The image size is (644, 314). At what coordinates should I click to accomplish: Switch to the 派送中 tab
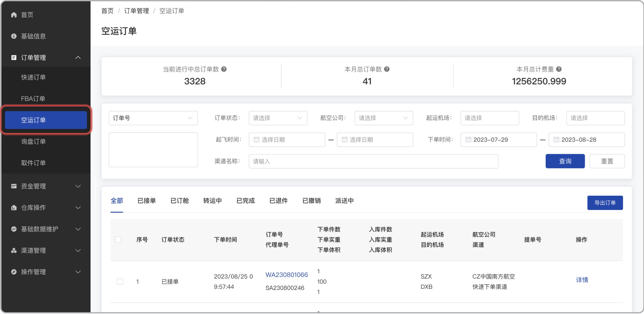coord(344,201)
